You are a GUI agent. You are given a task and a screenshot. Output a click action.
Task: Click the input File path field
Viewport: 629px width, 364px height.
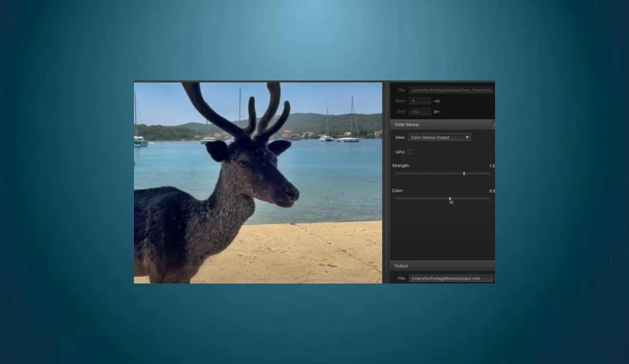(451, 90)
